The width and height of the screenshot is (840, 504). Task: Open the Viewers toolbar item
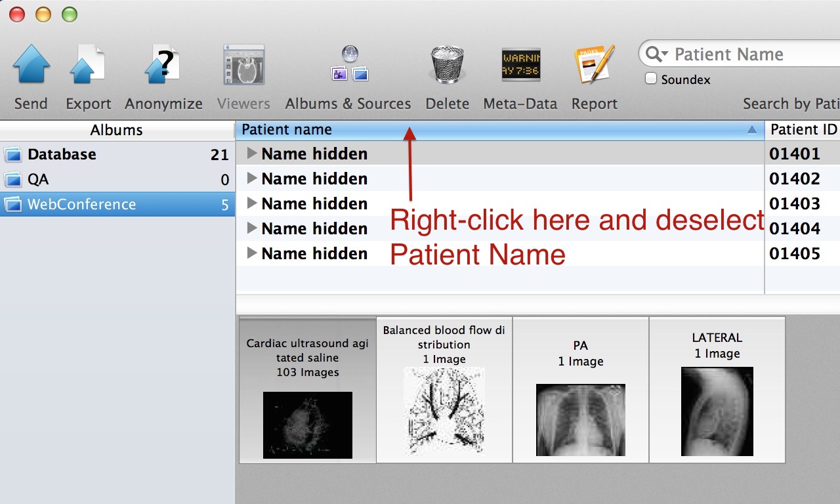coord(243,64)
